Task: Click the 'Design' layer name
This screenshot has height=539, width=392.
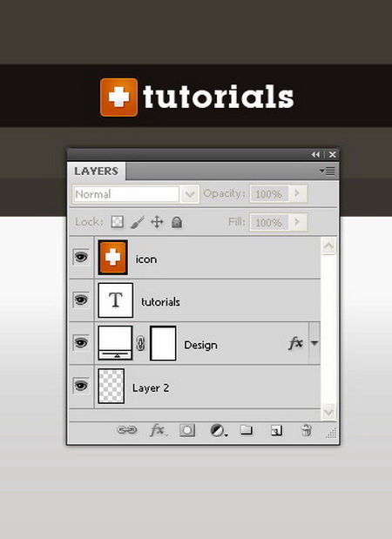Action: point(200,345)
